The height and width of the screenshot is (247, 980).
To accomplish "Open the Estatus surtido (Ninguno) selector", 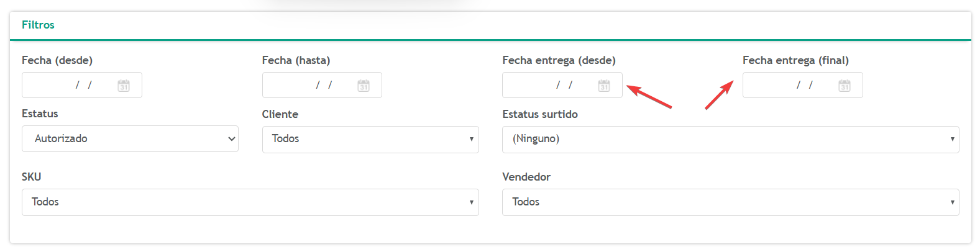I will [731, 140].
